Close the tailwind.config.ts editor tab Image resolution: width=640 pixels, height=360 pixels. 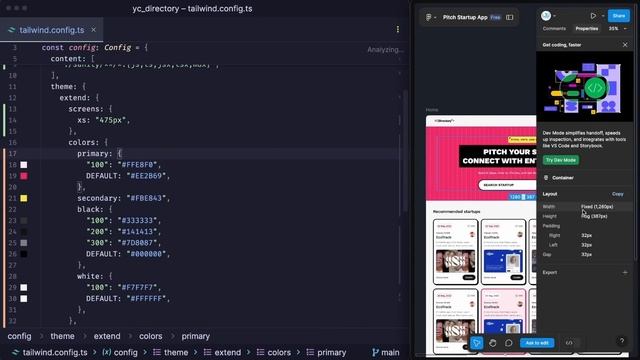click(93, 30)
